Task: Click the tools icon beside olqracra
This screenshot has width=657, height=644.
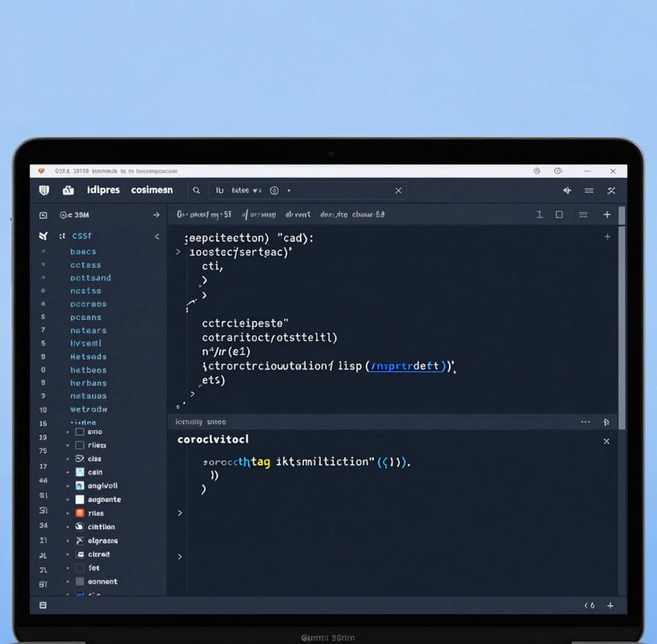Action: pyautogui.click(x=80, y=541)
